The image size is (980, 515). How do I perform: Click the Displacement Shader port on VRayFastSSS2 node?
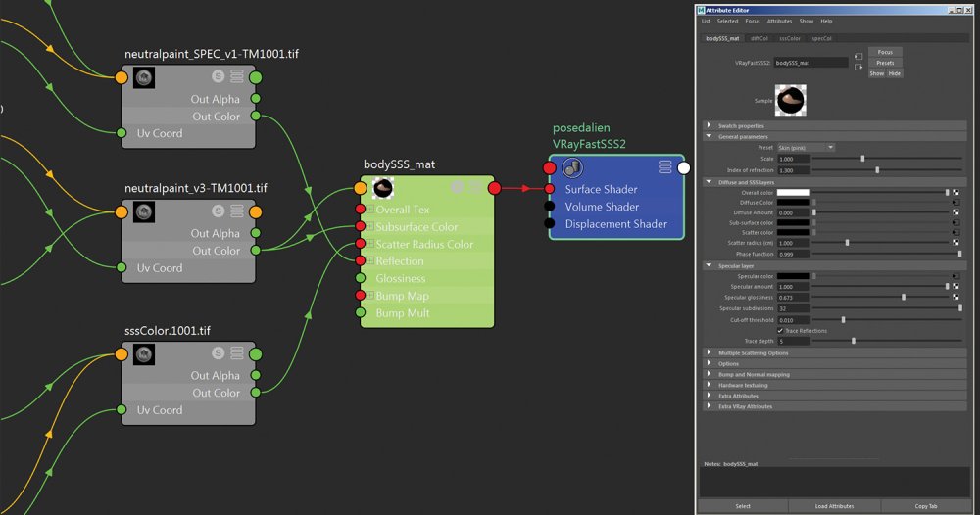click(x=550, y=223)
